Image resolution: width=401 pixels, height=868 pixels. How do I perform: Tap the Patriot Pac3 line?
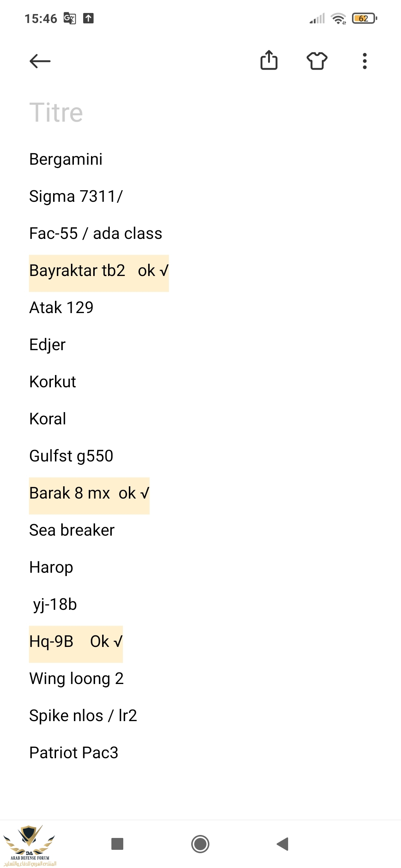click(x=74, y=753)
